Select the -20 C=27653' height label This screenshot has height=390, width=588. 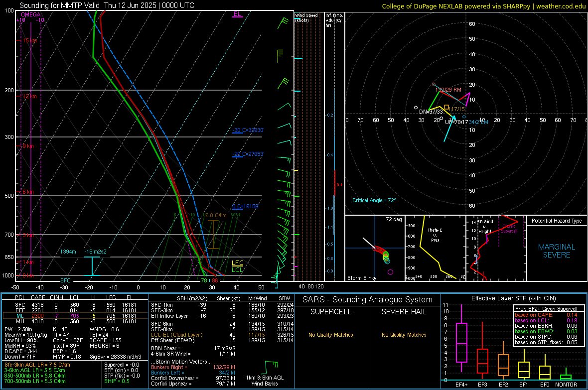pos(248,154)
